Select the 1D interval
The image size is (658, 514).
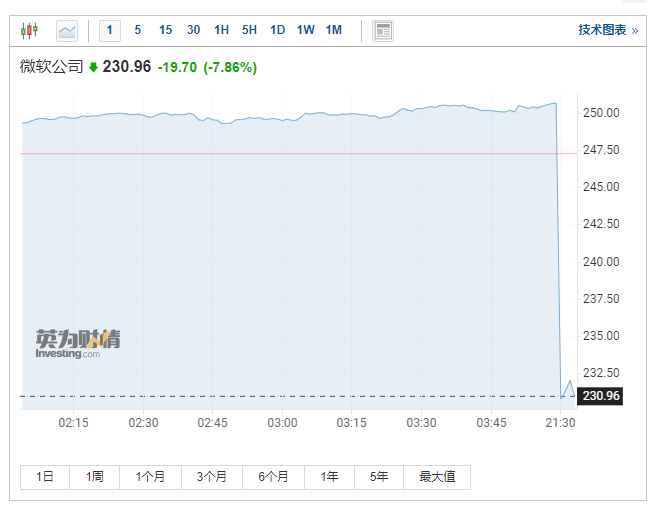tap(277, 30)
